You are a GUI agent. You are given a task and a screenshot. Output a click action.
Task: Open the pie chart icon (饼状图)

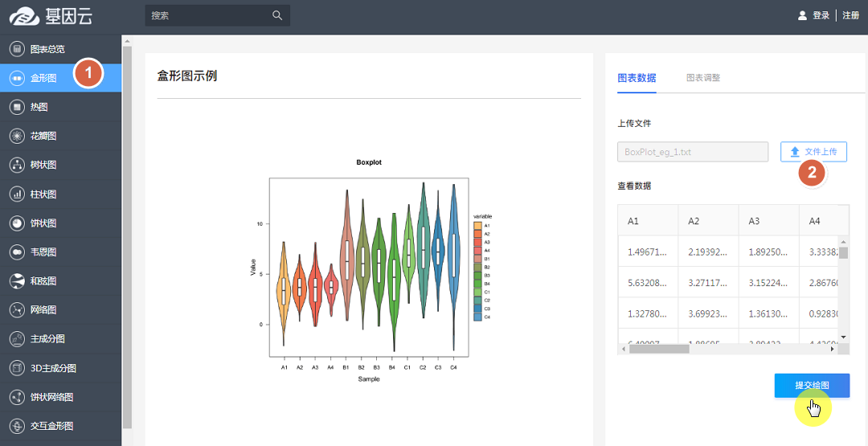point(16,223)
